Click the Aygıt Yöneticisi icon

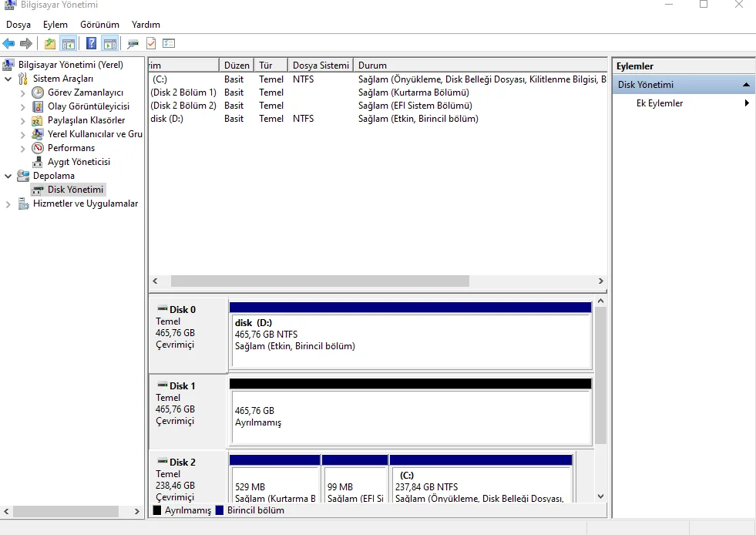click(37, 162)
